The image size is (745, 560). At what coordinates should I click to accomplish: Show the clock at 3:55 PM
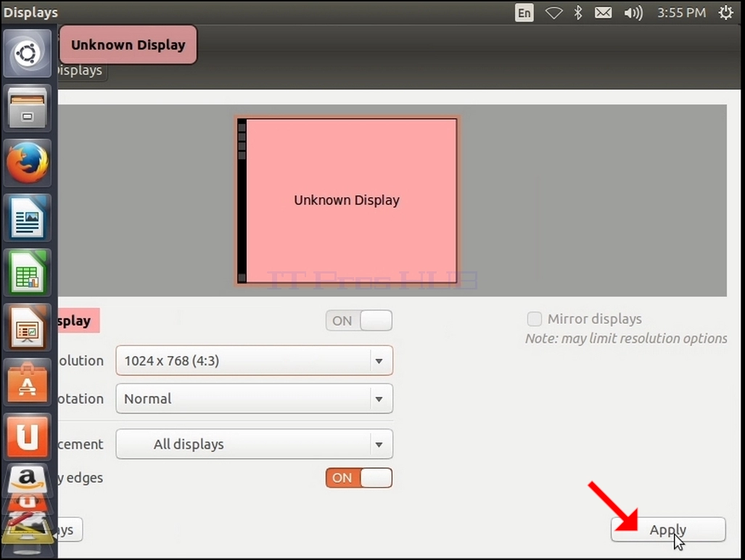tap(681, 12)
